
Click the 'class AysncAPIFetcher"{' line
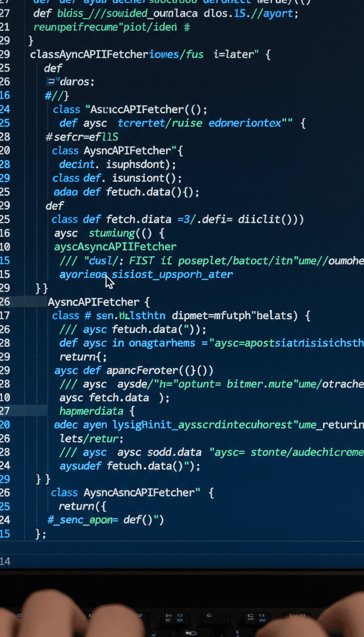tap(118, 151)
